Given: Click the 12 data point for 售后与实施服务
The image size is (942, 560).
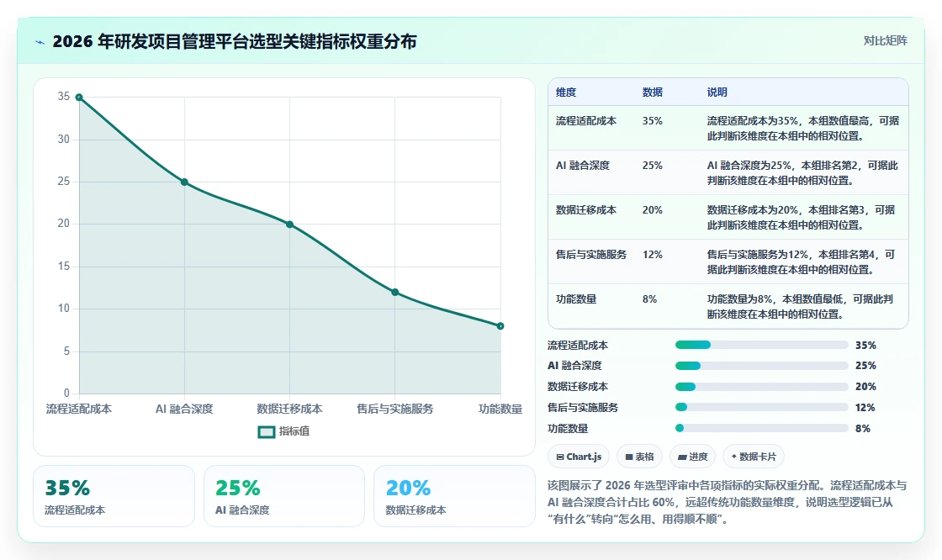Looking at the screenshot, I should (394, 292).
